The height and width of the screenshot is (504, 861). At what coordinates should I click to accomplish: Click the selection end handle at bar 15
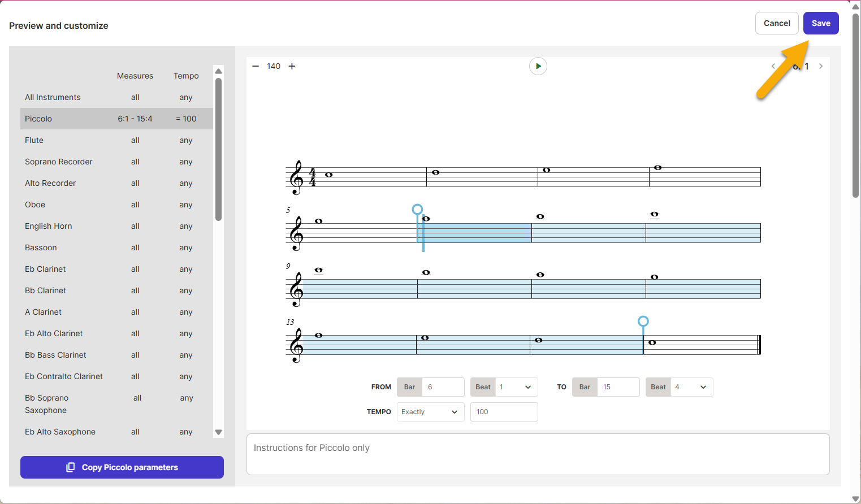643,321
